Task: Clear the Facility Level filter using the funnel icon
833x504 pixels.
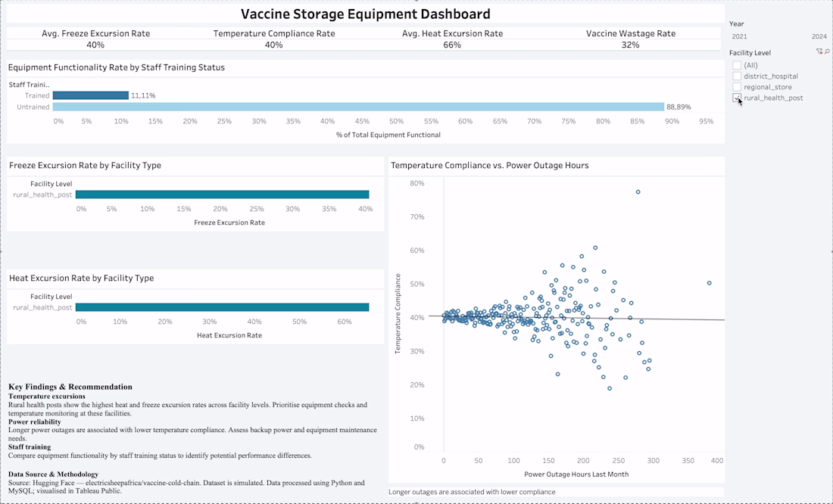Action: click(819, 51)
